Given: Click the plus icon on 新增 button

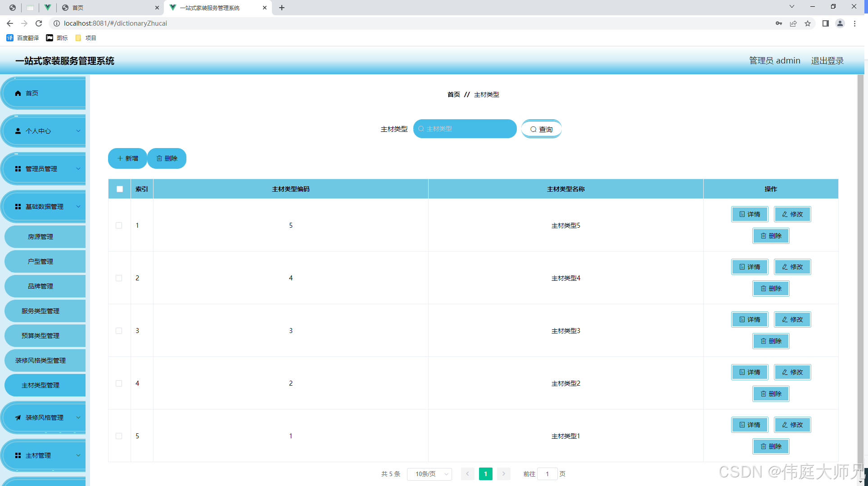Looking at the screenshot, I should [120, 158].
